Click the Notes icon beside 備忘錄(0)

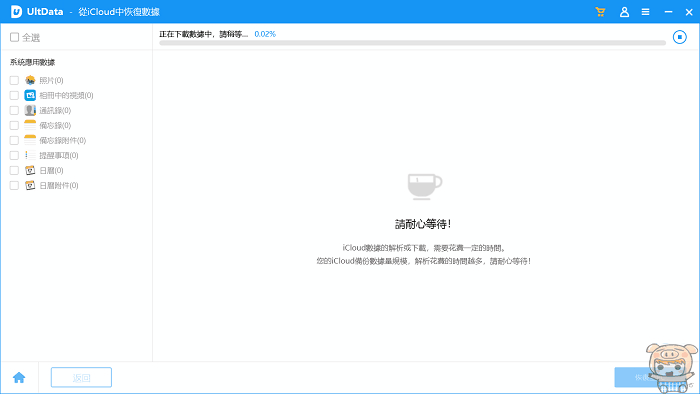(x=30, y=125)
